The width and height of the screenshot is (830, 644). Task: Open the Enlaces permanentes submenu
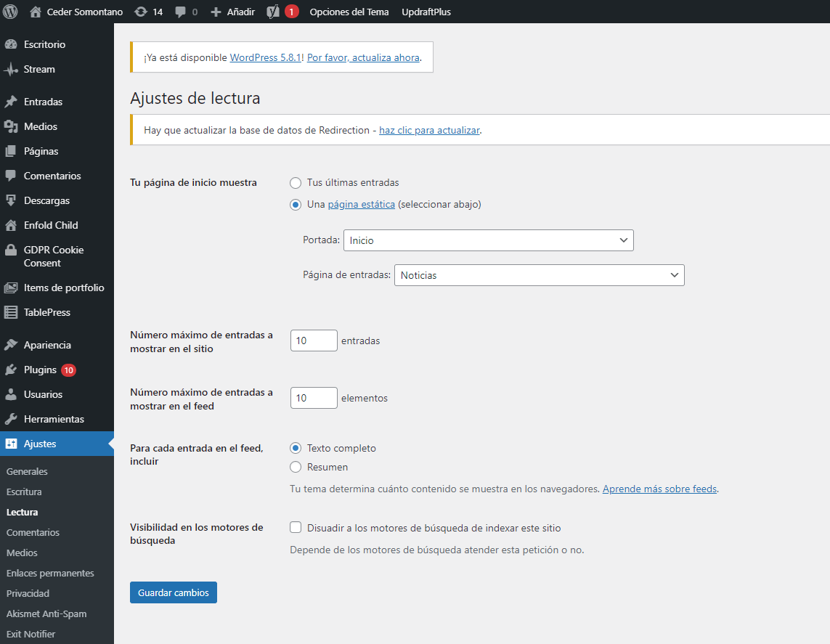coord(50,573)
